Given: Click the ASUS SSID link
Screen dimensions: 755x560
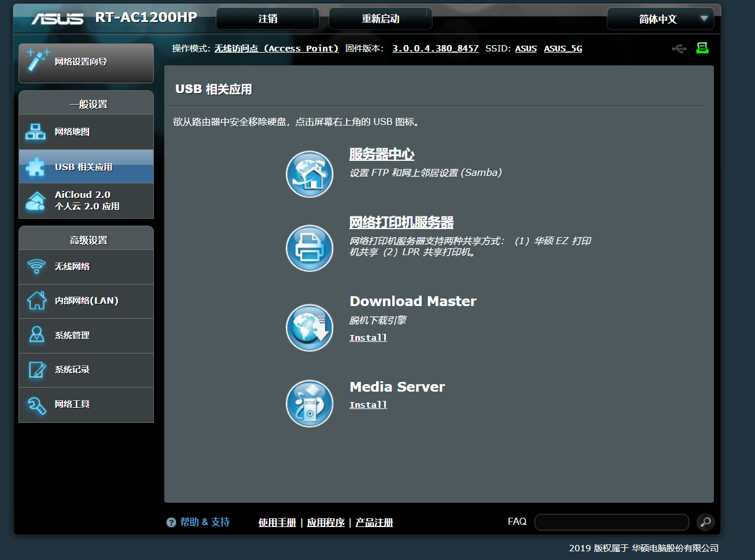Looking at the screenshot, I should pos(526,49).
